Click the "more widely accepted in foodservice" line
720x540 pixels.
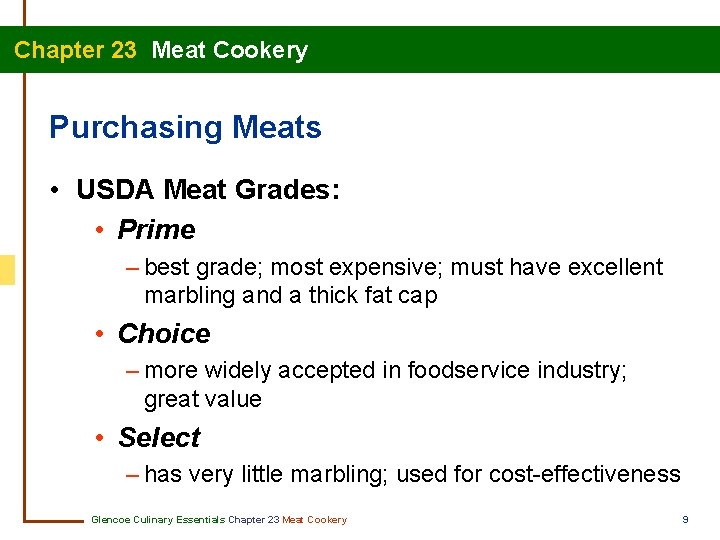coord(386,371)
